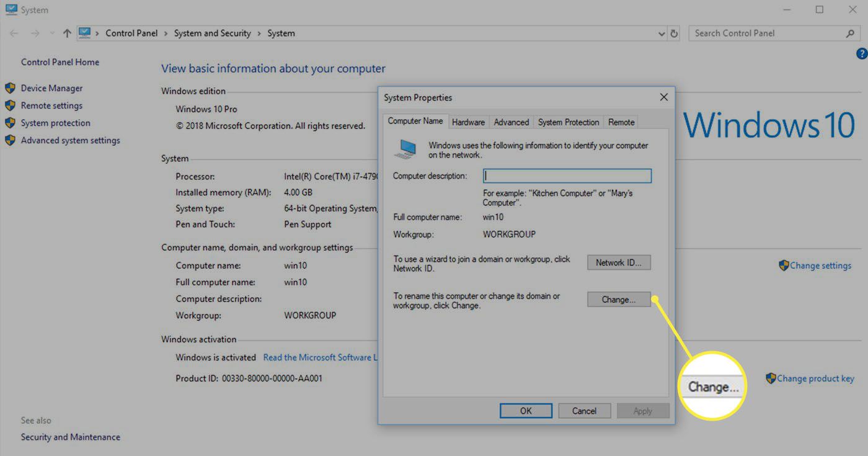Maximize the System window
The height and width of the screenshot is (456, 868).
point(820,10)
